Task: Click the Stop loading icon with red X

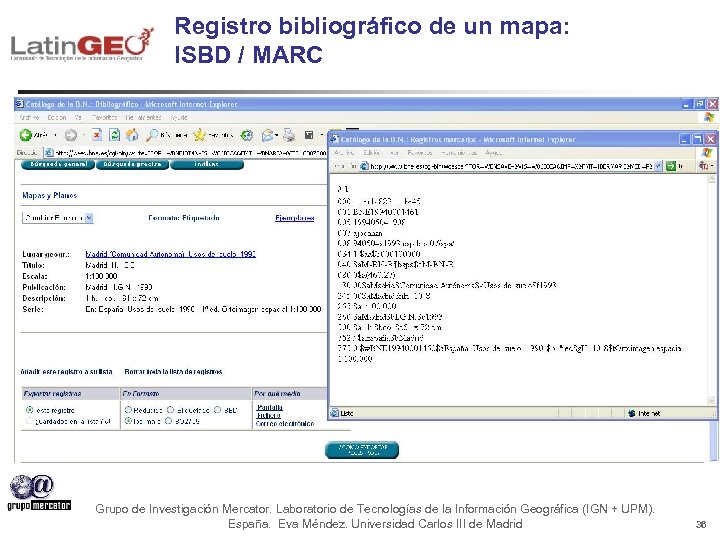Action: click(x=96, y=135)
